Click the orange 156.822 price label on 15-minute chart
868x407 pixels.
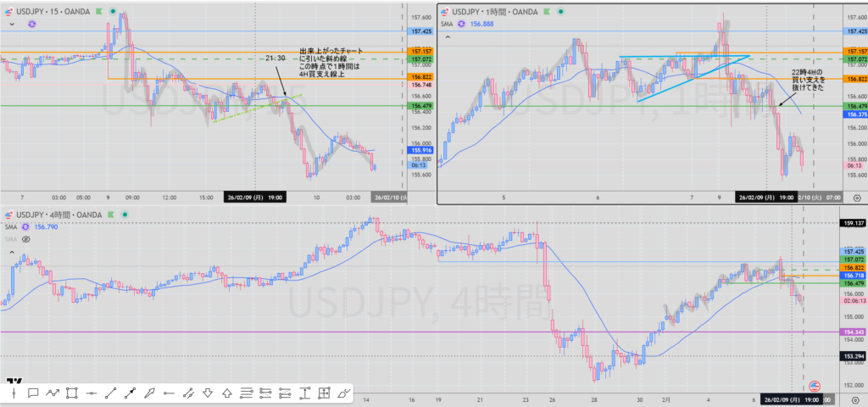tap(421, 77)
